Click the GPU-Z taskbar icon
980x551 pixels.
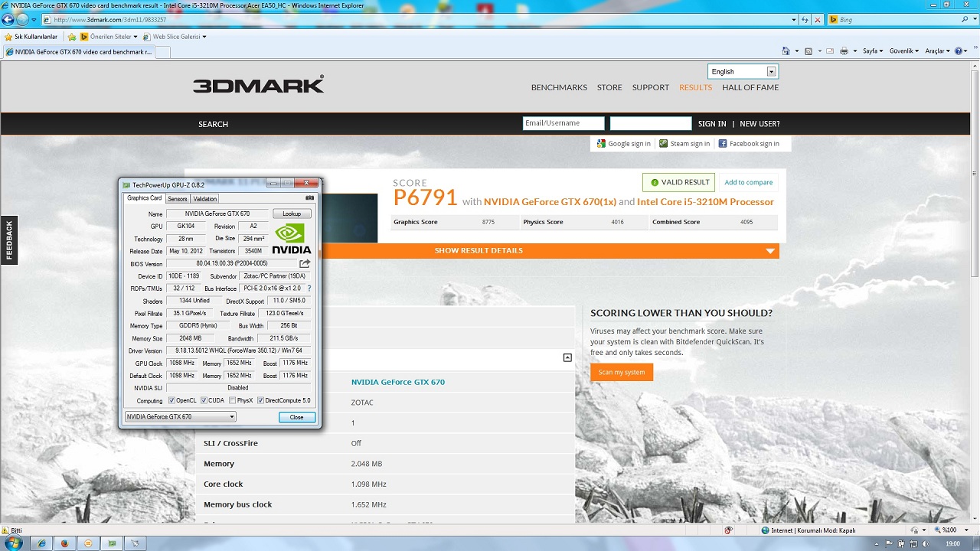(x=112, y=543)
